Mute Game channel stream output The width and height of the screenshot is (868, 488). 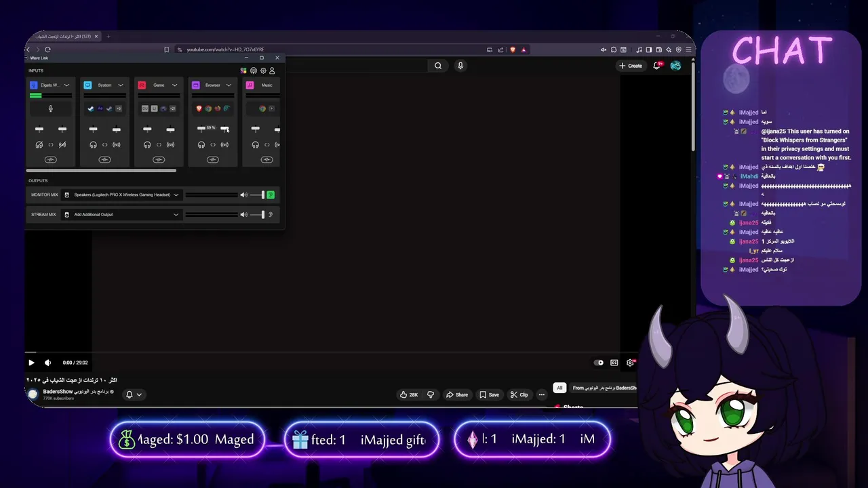click(x=170, y=144)
